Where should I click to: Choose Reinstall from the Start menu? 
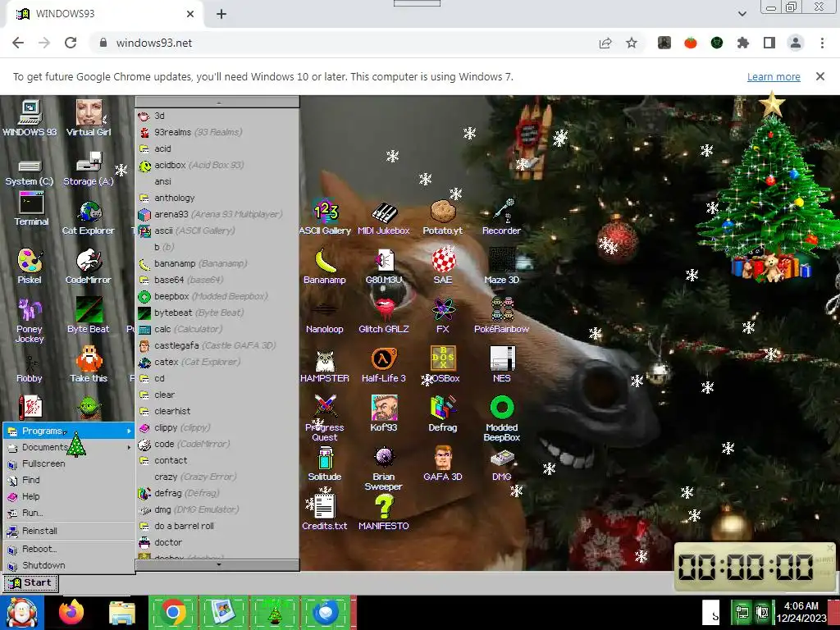click(x=69, y=531)
